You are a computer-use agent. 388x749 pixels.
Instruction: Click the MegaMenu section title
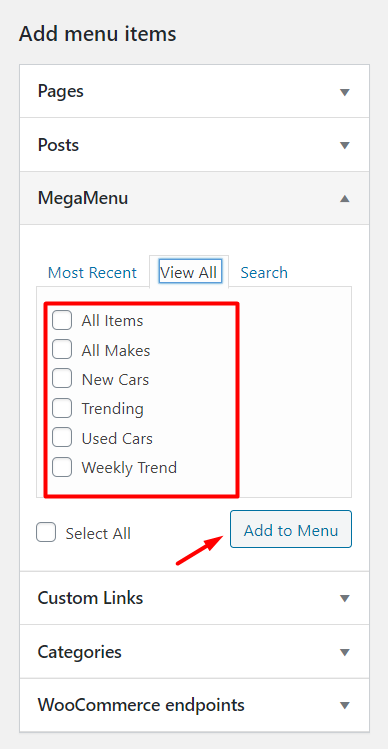pyautogui.click(x=83, y=198)
